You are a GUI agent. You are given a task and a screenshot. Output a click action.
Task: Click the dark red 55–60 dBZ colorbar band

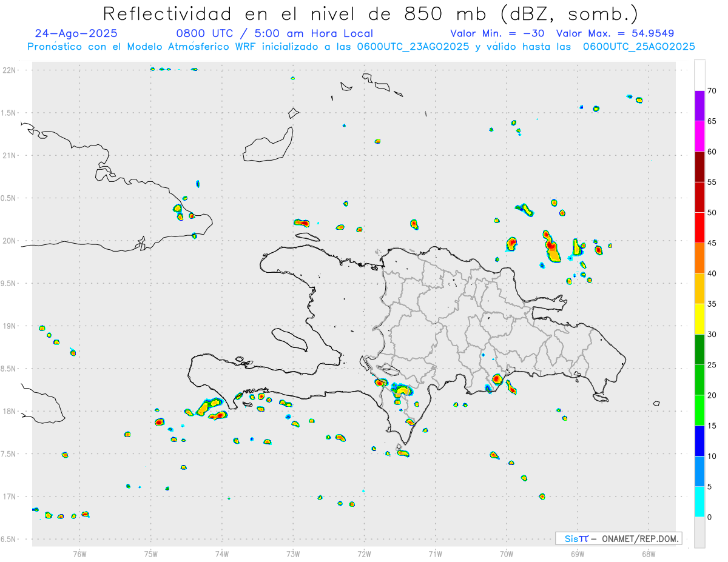pos(699,167)
